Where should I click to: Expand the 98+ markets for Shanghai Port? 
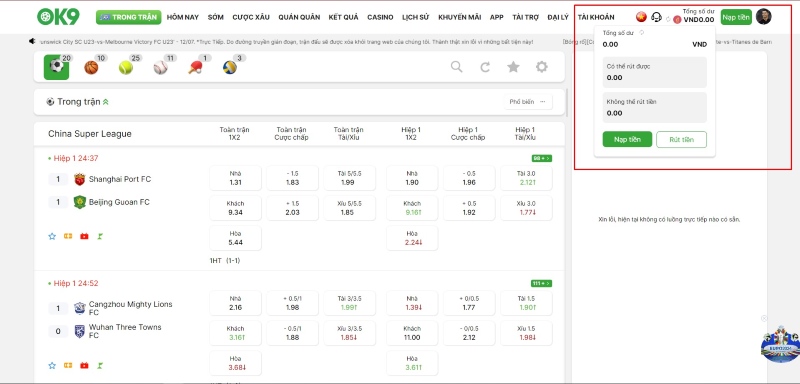541,159
